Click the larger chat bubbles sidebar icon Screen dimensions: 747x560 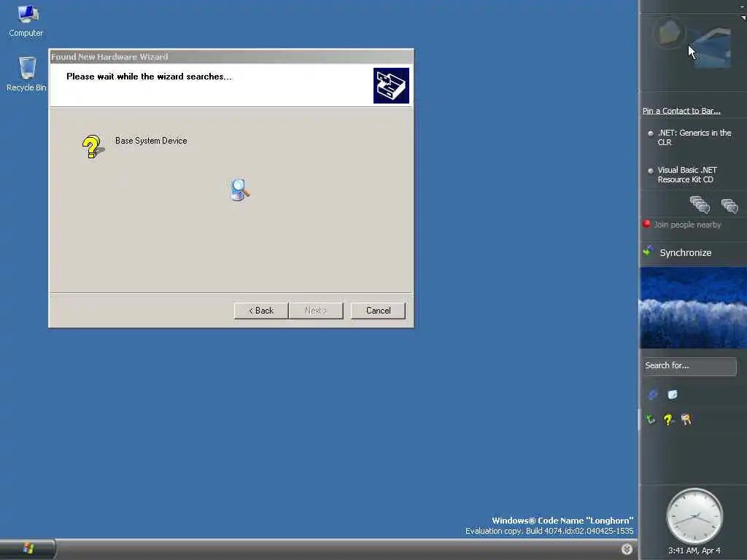pos(700,205)
